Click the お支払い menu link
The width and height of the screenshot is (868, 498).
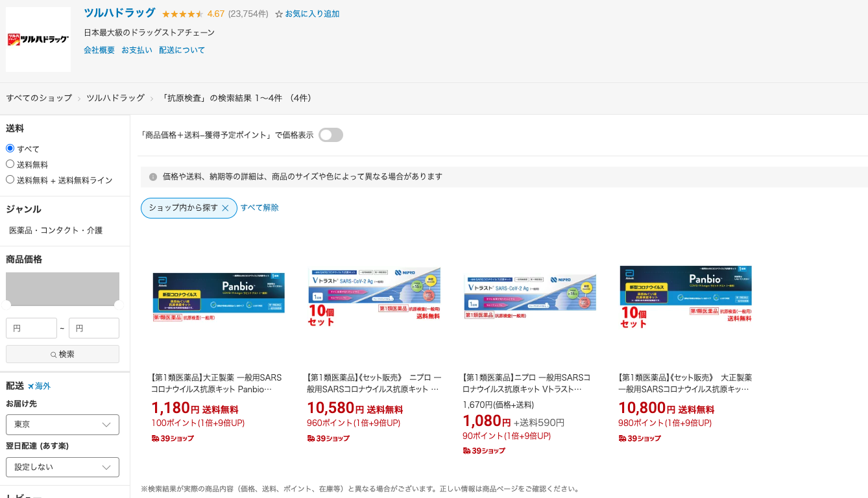pos(136,50)
